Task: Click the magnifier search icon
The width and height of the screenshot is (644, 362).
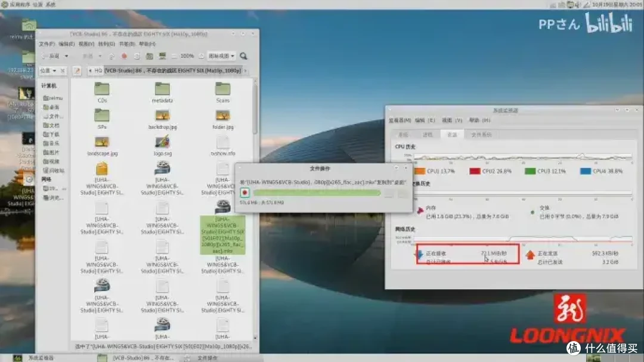Action: (243, 56)
